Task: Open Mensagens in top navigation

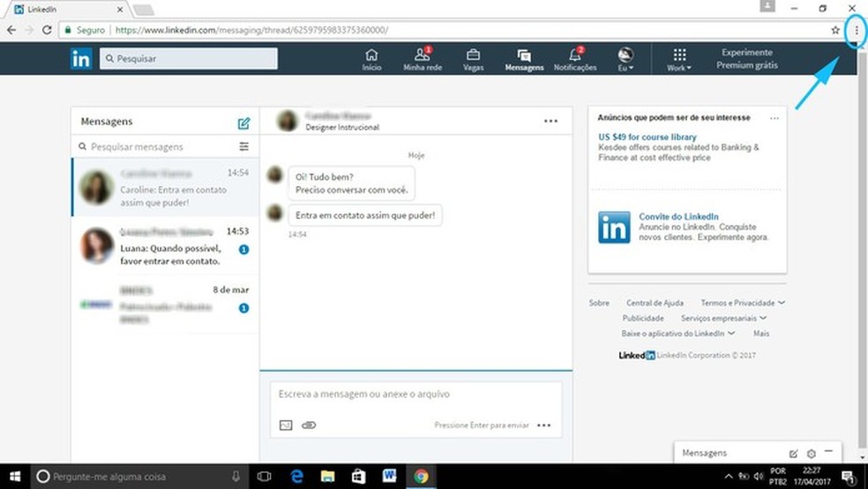Action: 524,60
